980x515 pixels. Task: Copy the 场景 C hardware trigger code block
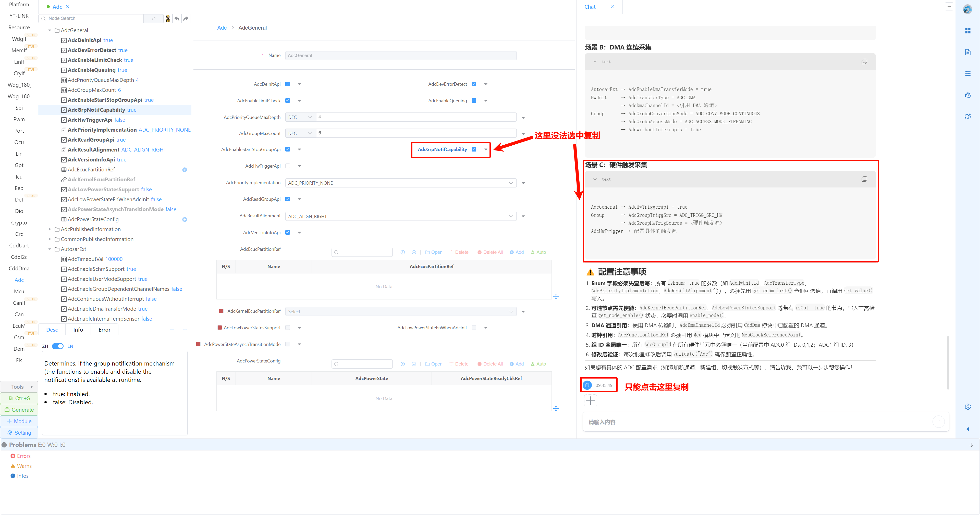(864, 179)
